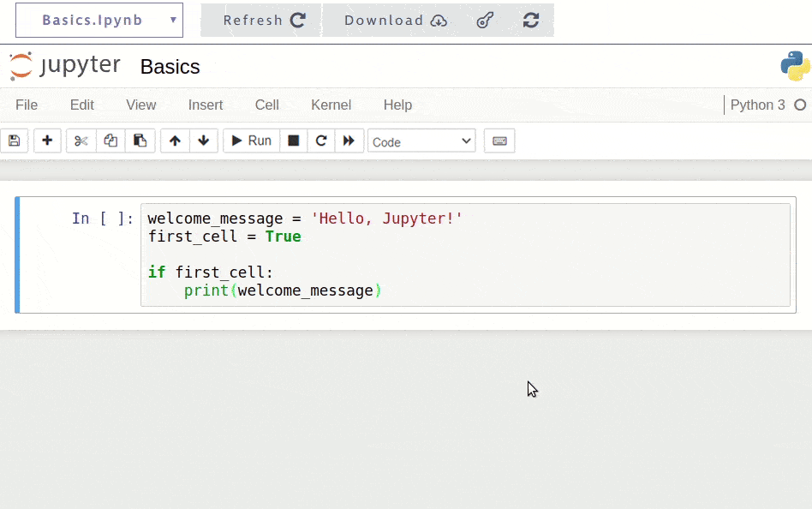Click the Python 3 kernel name
Viewport: 812px width, 509px height.
[758, 105]
